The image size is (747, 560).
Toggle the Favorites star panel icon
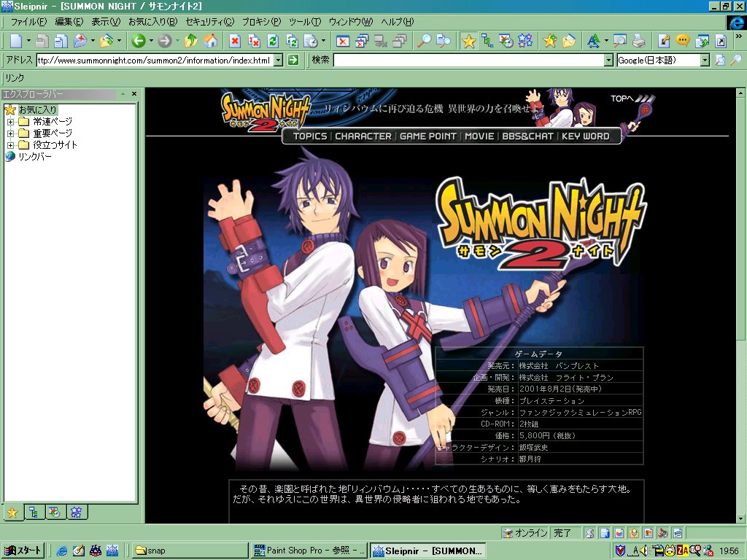[469, 41]
